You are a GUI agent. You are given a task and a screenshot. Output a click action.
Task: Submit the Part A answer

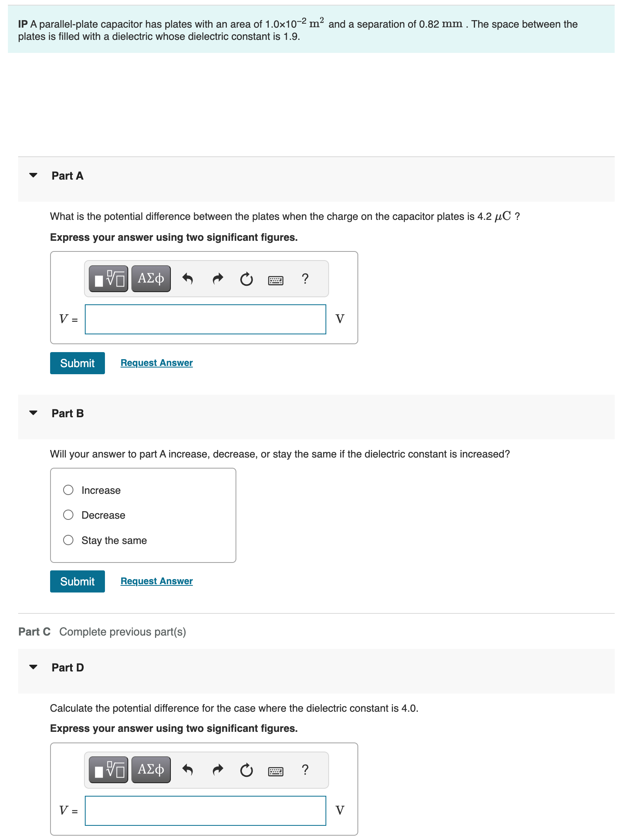[x=77, y=363]
